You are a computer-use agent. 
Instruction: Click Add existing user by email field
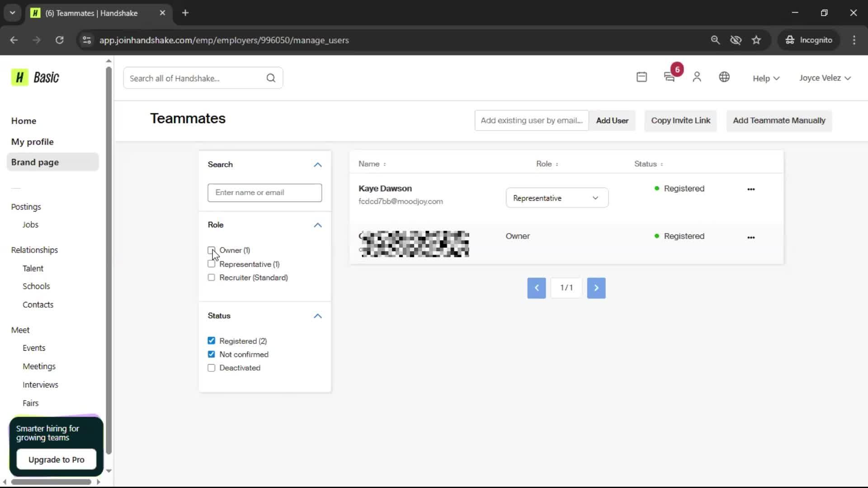[x=532, y=121]
